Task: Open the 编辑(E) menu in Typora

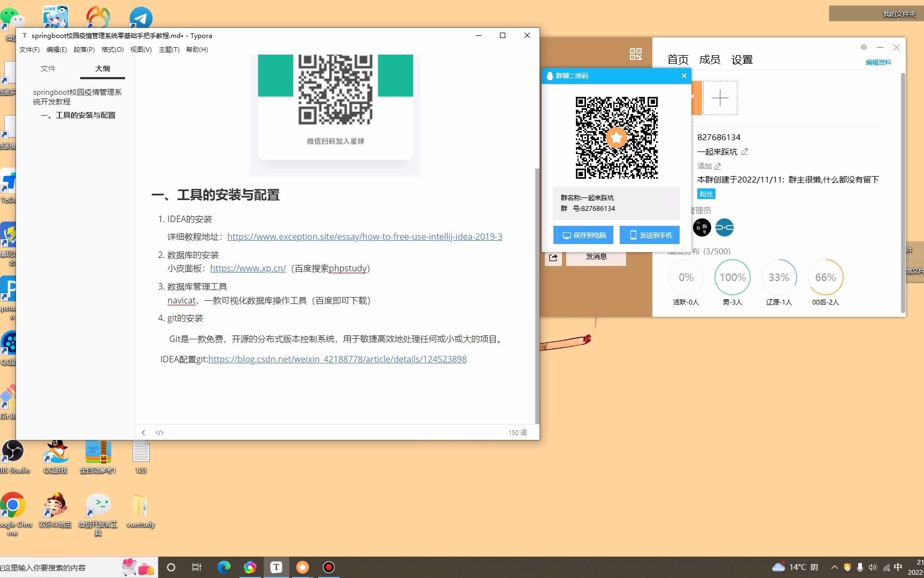Action: 57,50
